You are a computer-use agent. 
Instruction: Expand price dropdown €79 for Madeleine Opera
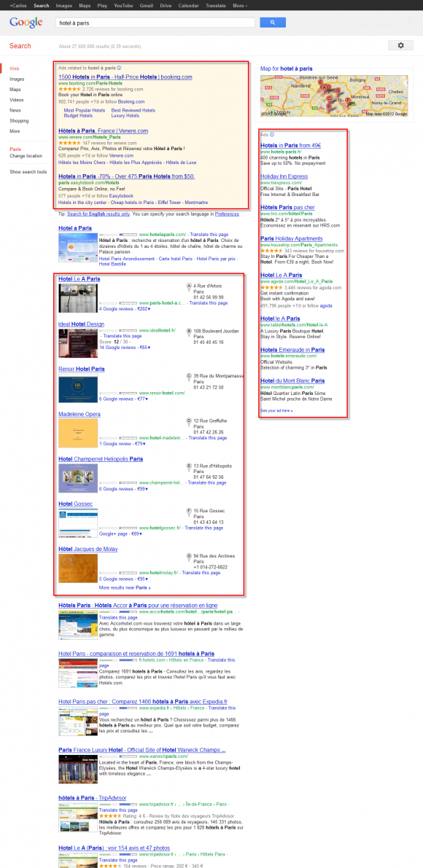(x=139, y=444)
